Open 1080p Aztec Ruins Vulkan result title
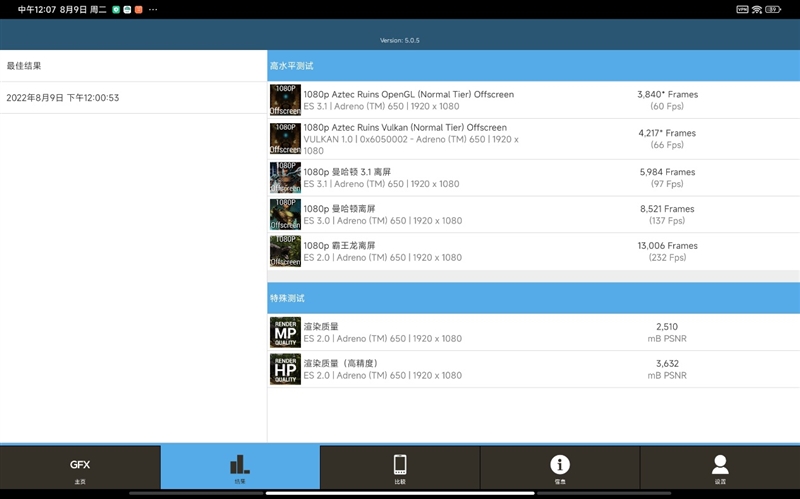 pos(405,128)
